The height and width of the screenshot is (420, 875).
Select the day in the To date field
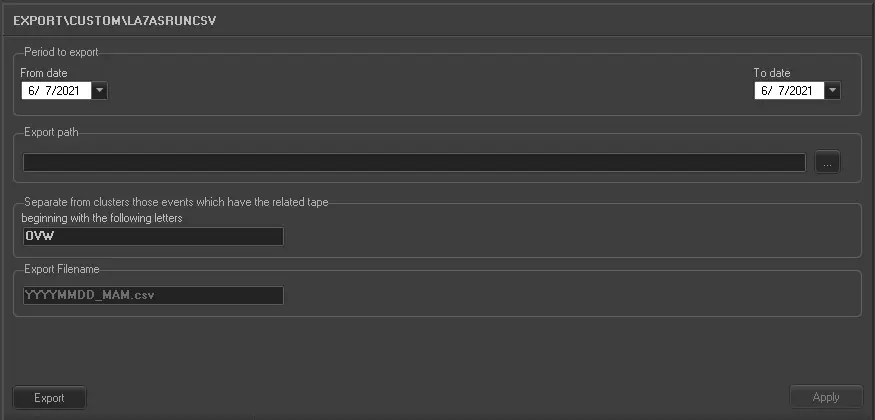tap(781, 91)
